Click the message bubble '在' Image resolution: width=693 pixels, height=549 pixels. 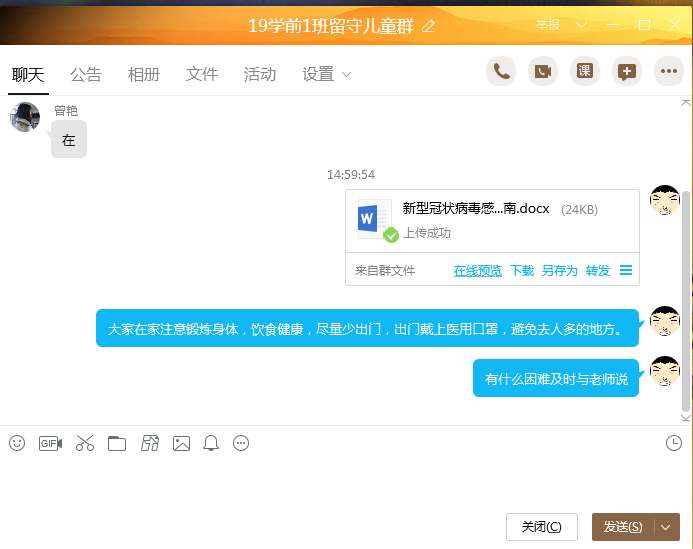click(69, 140)
